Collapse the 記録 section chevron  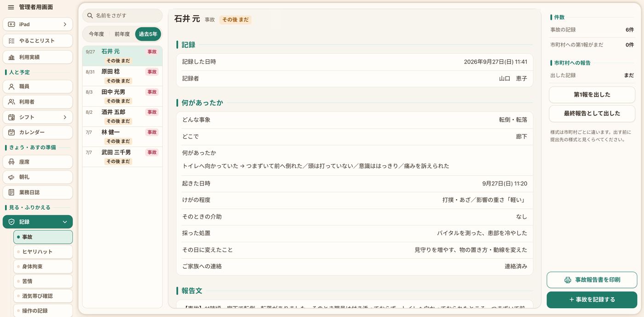coord(65,222)
